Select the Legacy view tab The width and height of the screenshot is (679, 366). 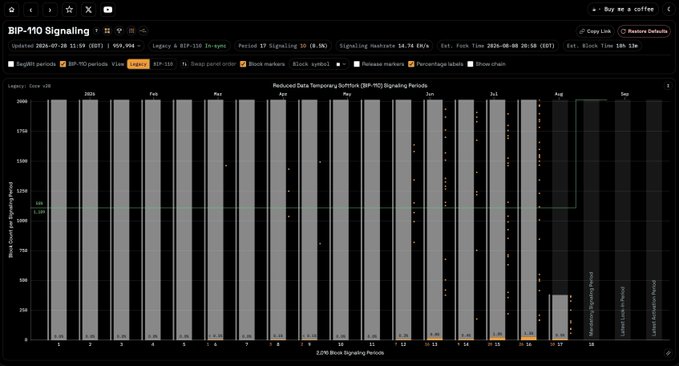tap(138, 64)
